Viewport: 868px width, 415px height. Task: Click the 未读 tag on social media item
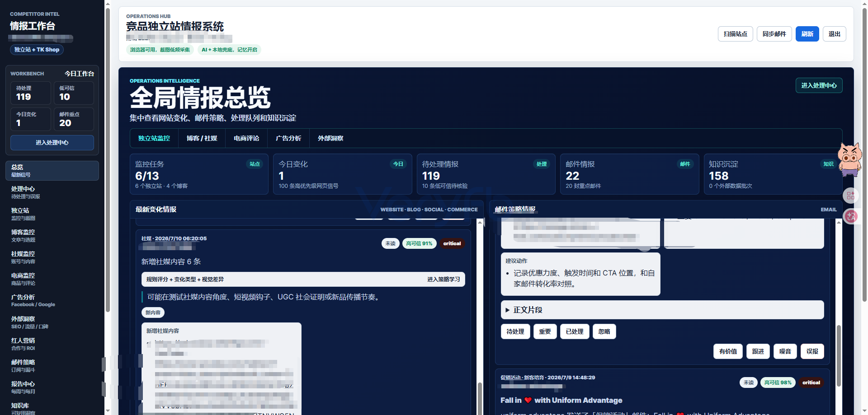(x=390, y=243)
